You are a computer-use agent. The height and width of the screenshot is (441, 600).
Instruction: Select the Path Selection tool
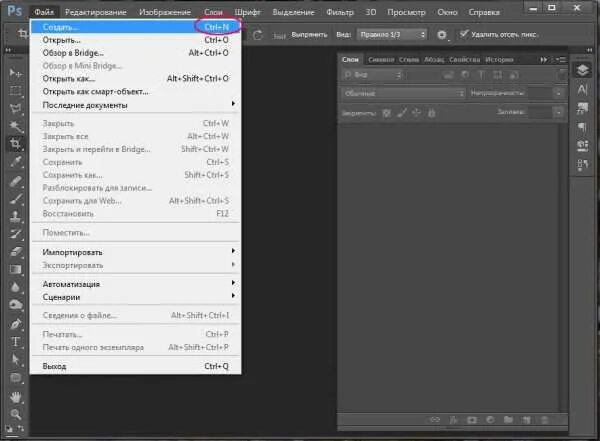pos(16,359)
